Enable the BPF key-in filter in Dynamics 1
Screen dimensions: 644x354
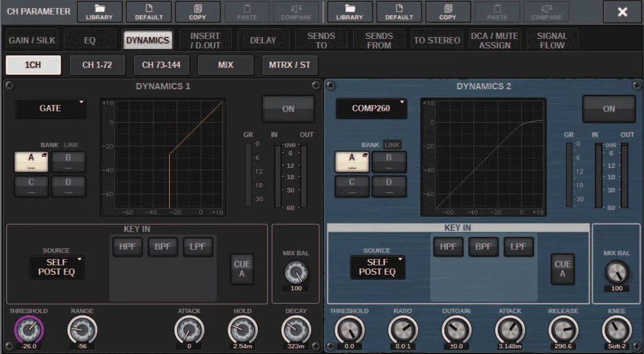163,247
